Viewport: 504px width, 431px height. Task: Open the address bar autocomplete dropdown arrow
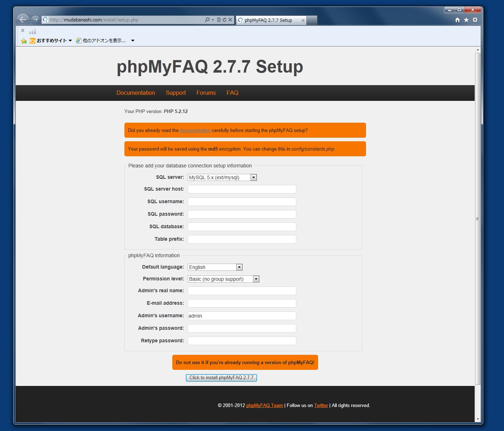[x=213, y=20]
